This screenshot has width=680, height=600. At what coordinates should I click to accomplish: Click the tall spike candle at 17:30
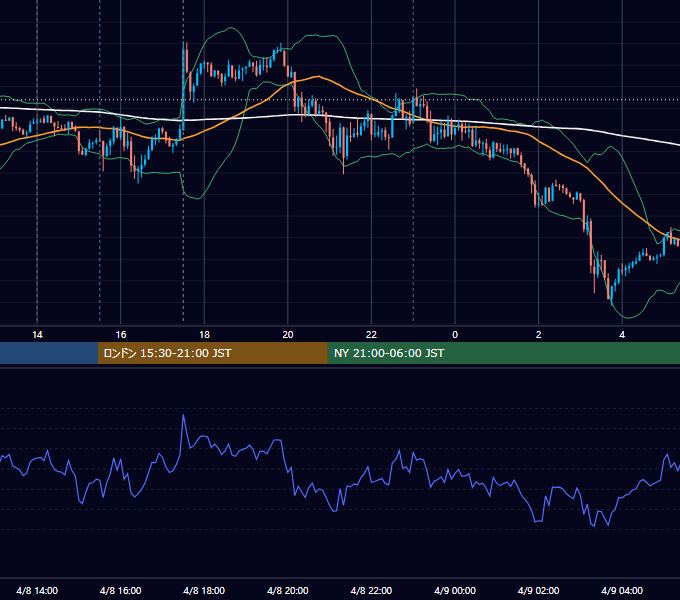[x=183, y=87]
